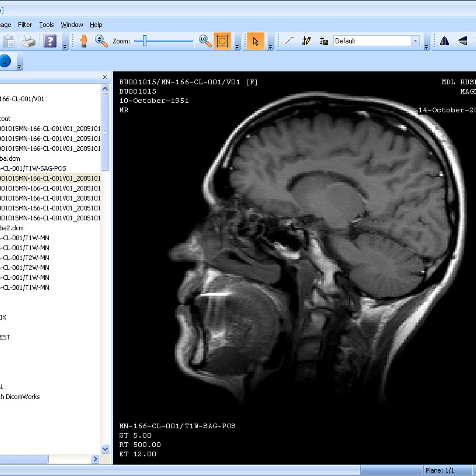Open the Default preset dropdown
The width and height of the screenshot is (476, 476).
(x=415, y=41)
